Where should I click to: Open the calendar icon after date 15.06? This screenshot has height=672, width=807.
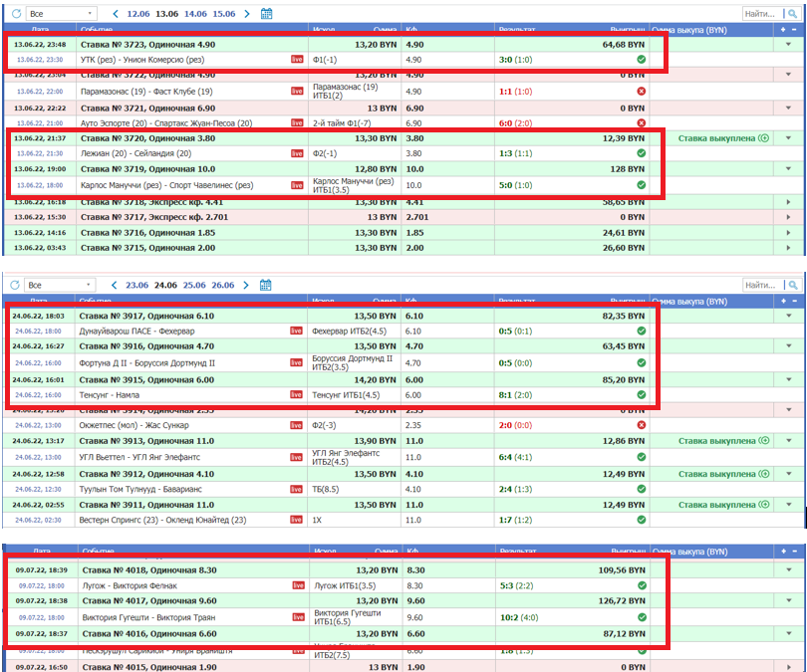(x=266, y=14)
